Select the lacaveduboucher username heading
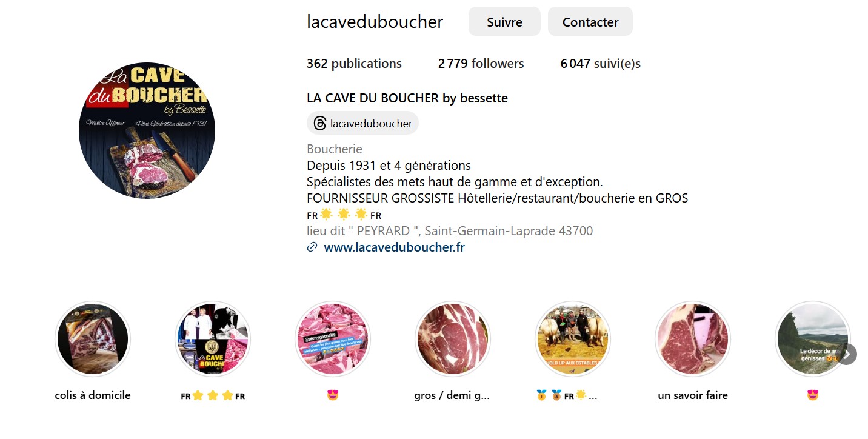The width and height of the screenshot is (868, 439). tap(375, 22)
